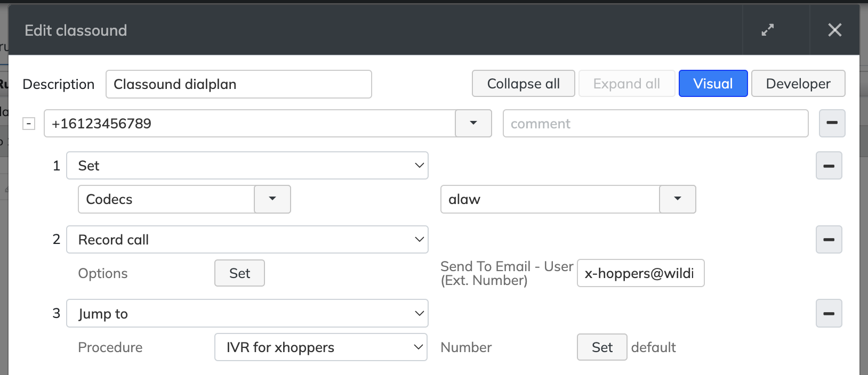Open the alaw value dropdown arrow

click(677, 199)
